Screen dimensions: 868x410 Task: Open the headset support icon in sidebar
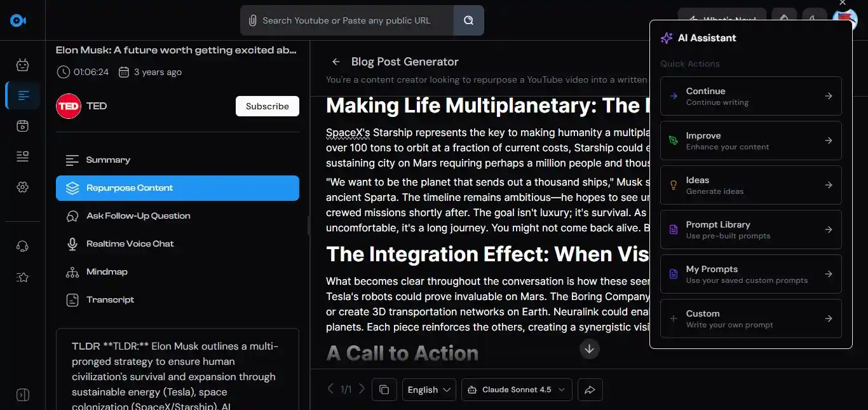23,247
